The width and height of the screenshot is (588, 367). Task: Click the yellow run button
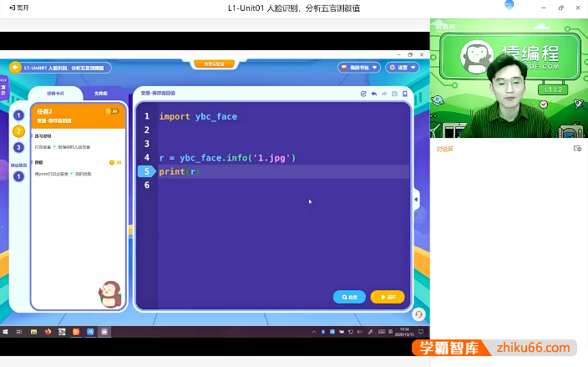(x=388, y=297)
